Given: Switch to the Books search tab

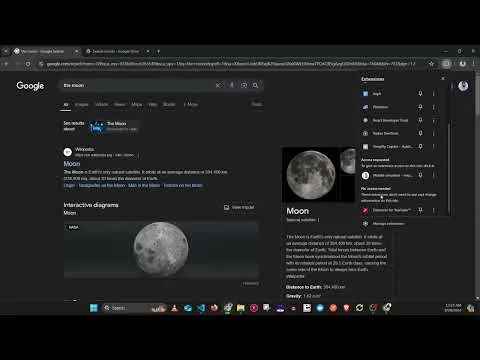Looking at the screenshot, I should coord(169,104).
